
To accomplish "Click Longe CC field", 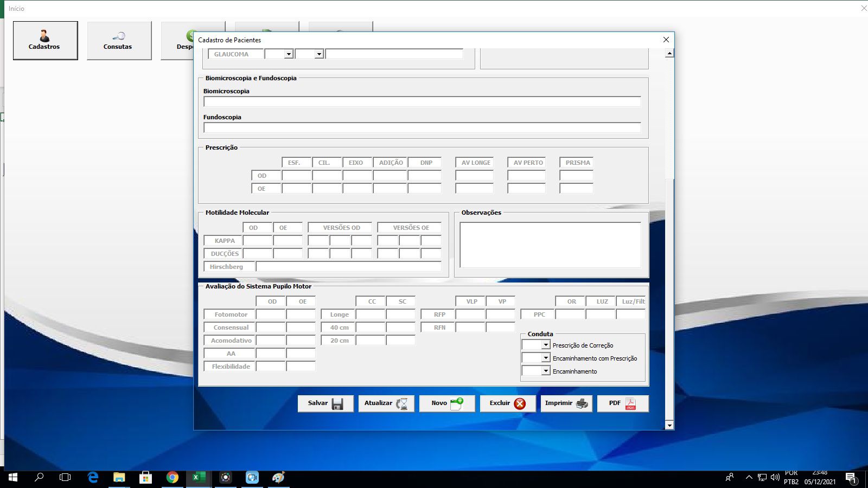I will 371,314.
